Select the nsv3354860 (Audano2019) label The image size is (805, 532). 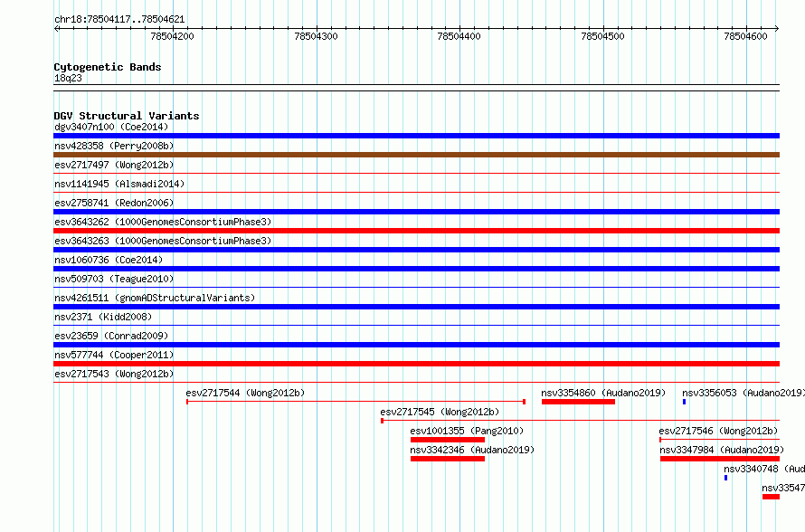[603, 393]
